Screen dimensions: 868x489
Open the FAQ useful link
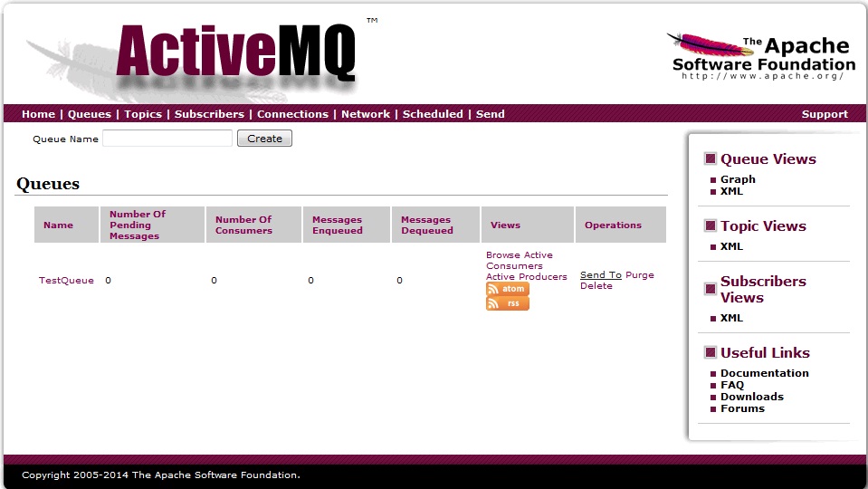[x=732, y=385]
